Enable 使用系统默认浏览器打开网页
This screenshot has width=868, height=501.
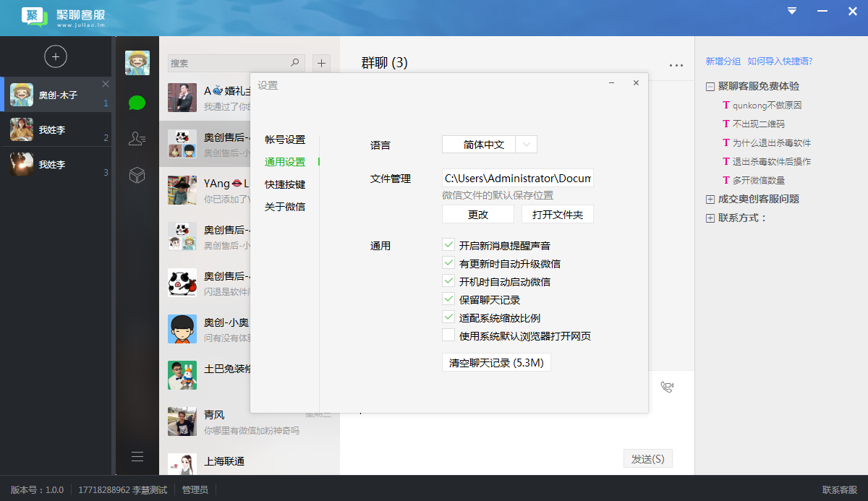(448, 335)
